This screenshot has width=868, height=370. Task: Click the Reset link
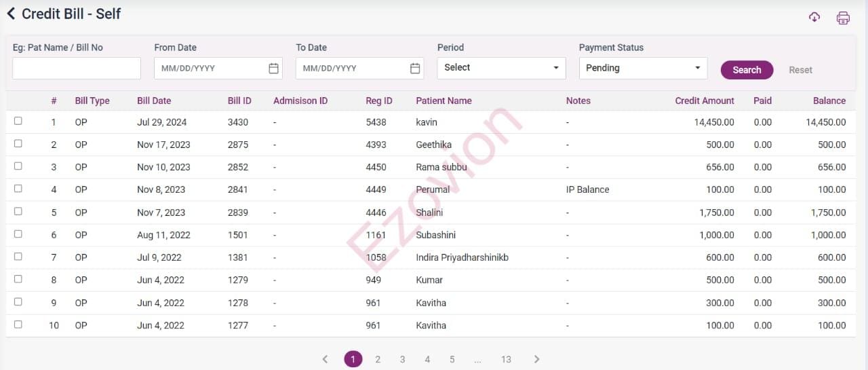(800, 70)
